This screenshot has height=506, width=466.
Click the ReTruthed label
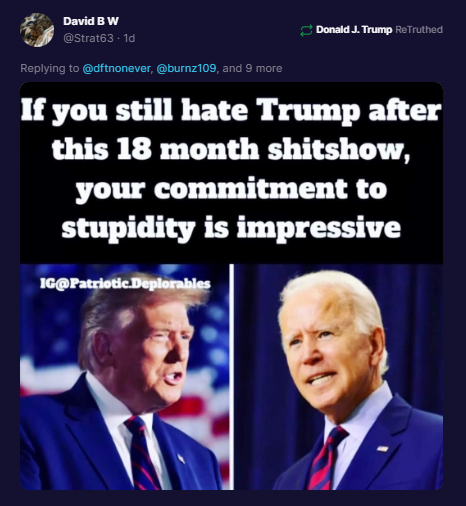click(x=419, y=30)
